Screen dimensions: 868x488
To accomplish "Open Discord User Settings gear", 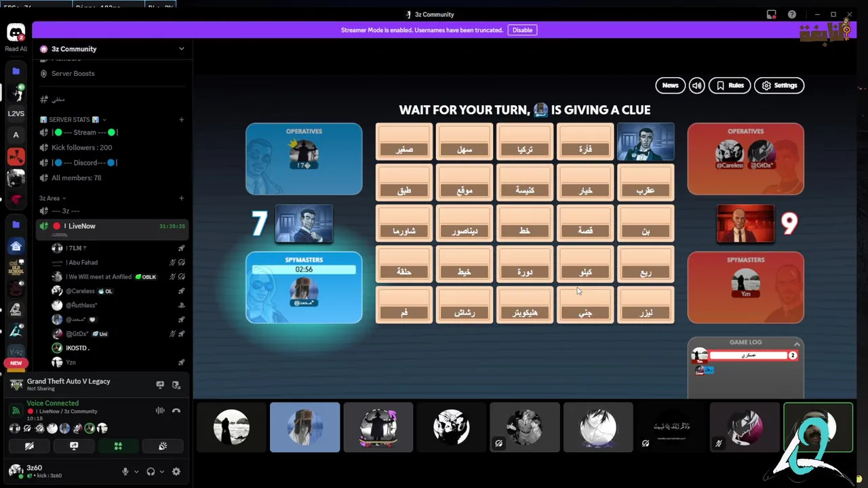I will [x=176, y=472].
